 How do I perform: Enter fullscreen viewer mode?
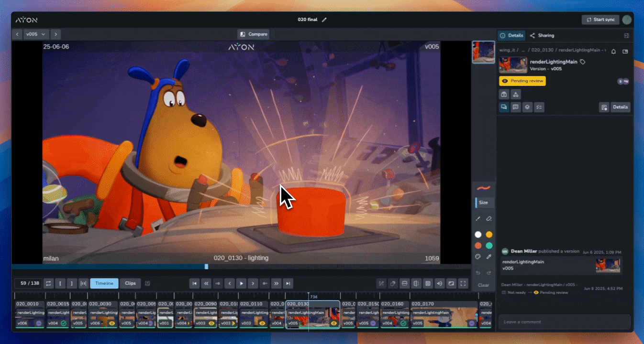coord(463,283)
